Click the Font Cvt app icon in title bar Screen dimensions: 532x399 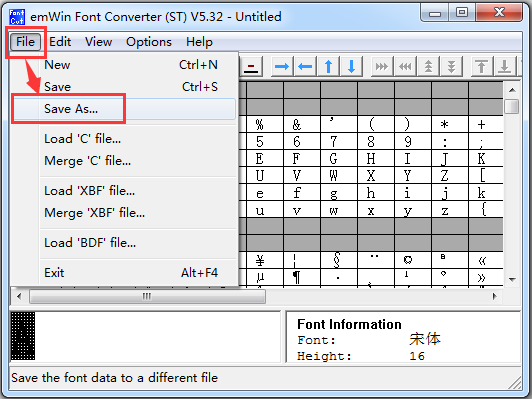[17, 17]
